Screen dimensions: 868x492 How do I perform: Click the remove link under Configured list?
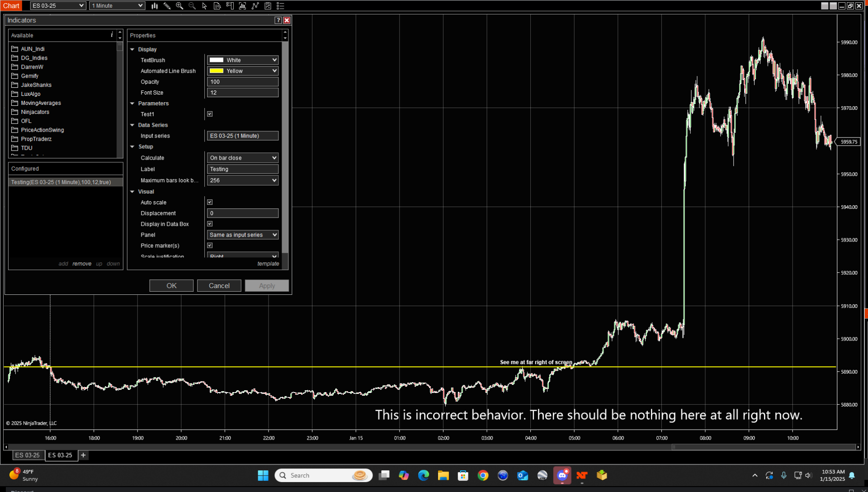[82, 264]
